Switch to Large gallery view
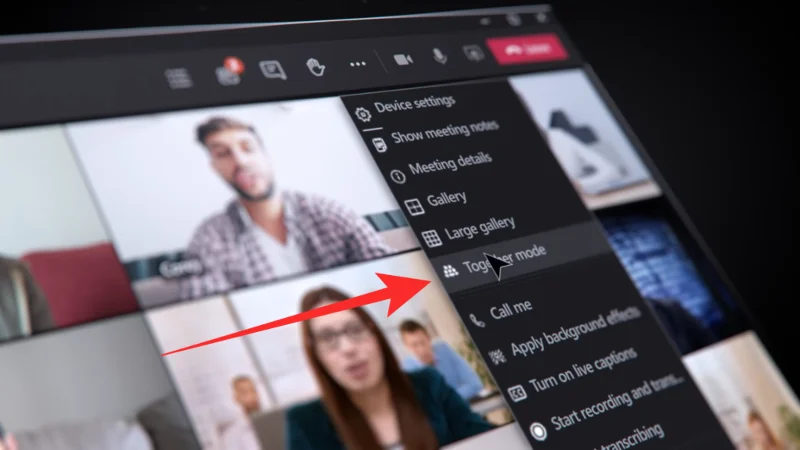Screen dimensions: 800x450 468,231
